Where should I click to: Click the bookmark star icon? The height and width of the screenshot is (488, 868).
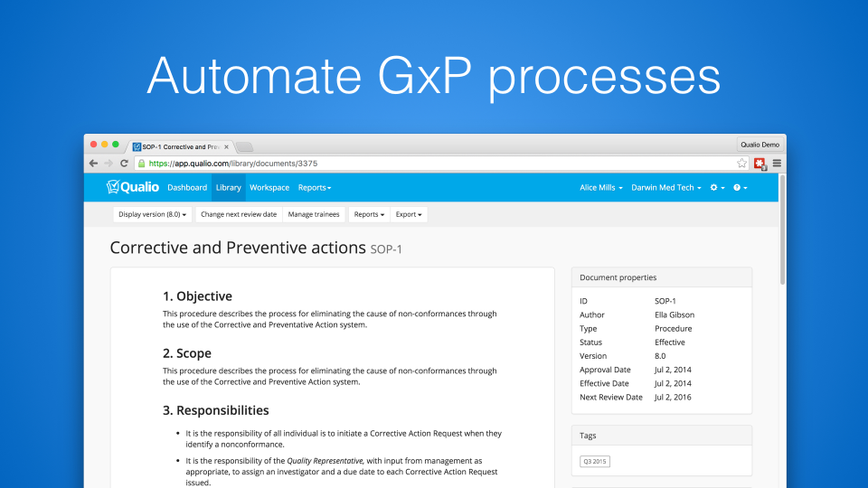tap(741, 164)
